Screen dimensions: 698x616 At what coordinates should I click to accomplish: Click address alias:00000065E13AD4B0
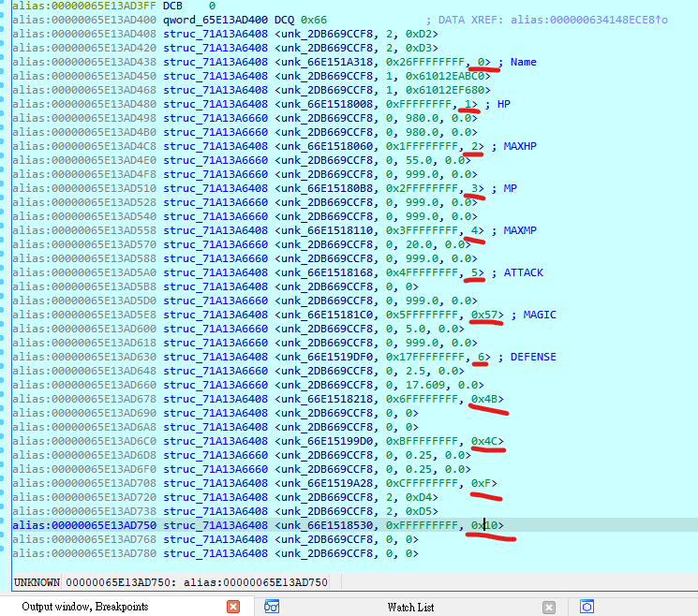click(84, 132)
